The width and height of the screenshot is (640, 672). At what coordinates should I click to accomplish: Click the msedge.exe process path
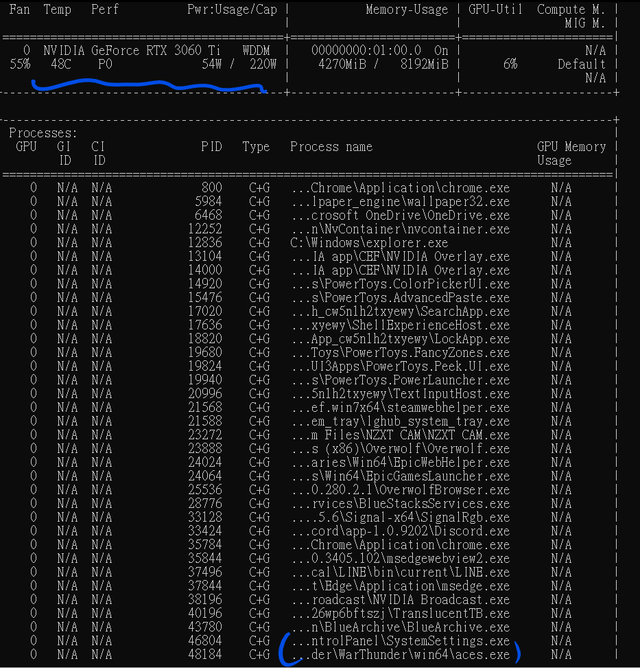tap(401, 586)
